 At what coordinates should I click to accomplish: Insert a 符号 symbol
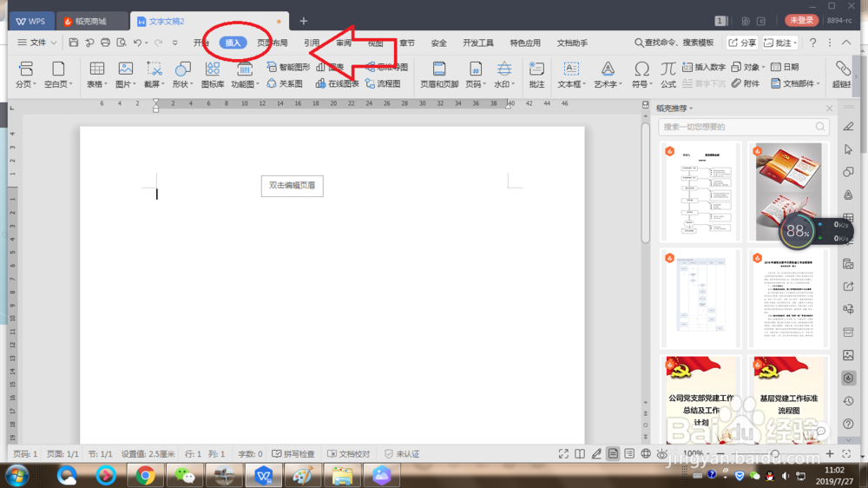641,74
